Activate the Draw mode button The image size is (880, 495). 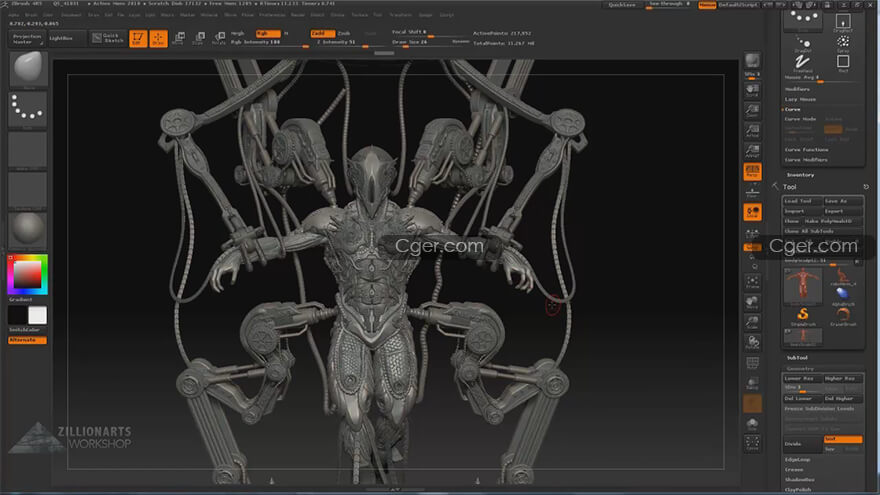pyautogui.click(x=158, y=38)
